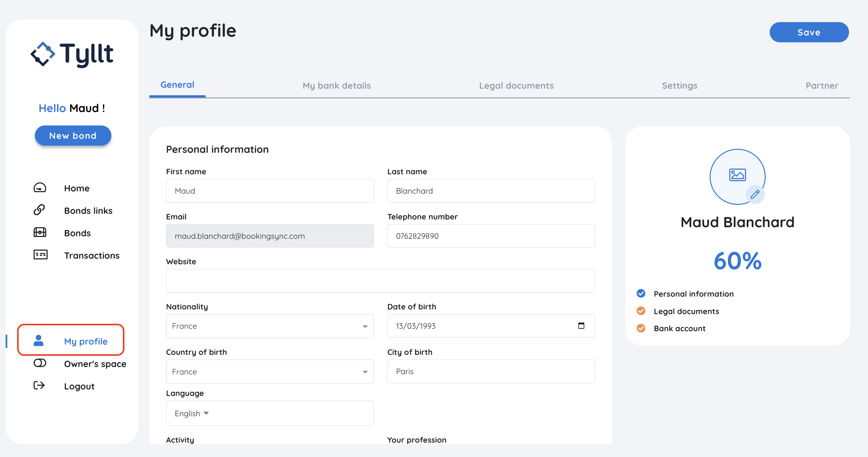Open the date of birth calendar picker
Viewport: 868px width, 457px height.
tap(581, 326)
